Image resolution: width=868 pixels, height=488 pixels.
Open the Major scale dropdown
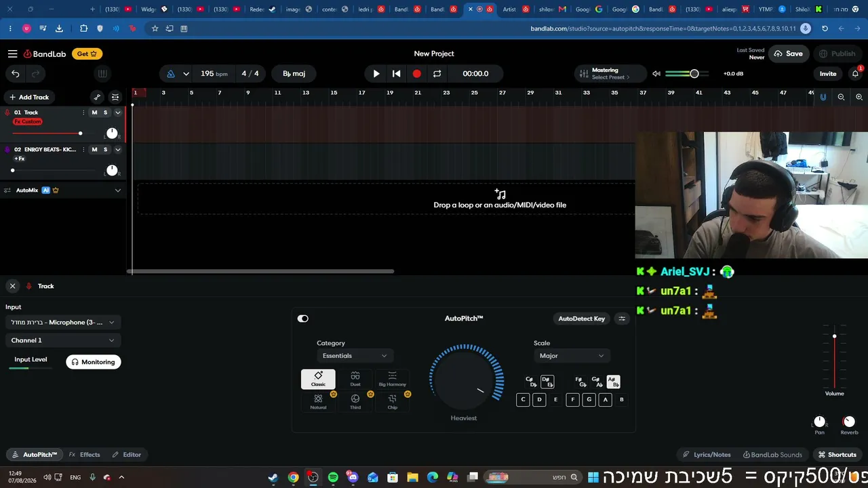click(x=572, y=356)
